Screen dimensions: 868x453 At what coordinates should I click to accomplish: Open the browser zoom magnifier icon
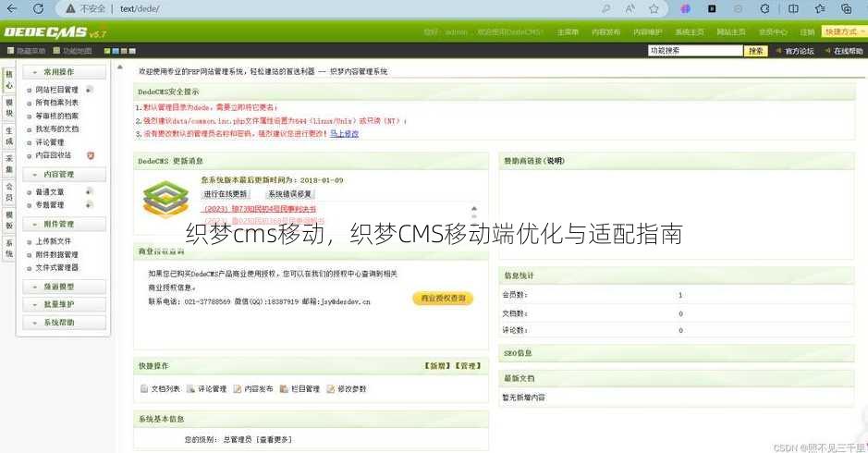(x=606, y=8)
